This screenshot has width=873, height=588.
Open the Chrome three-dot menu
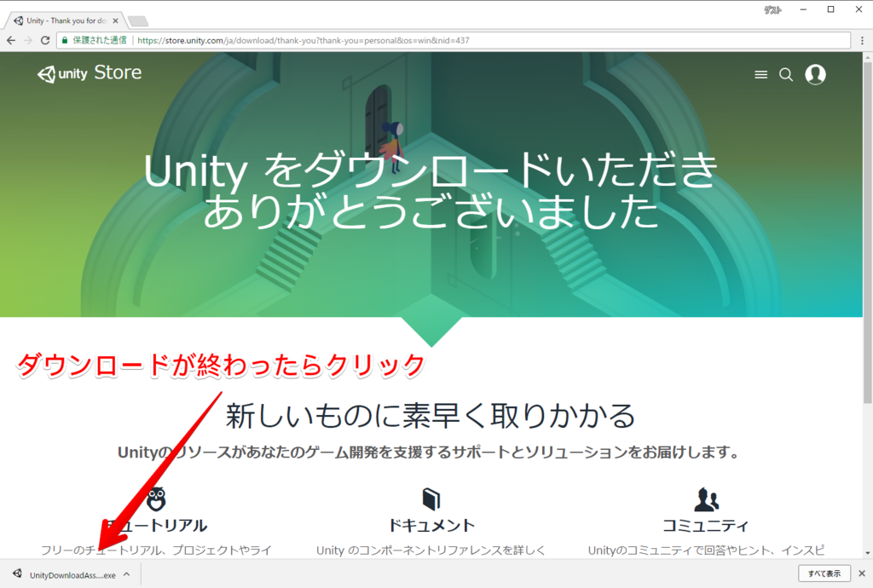coord(862,40)
